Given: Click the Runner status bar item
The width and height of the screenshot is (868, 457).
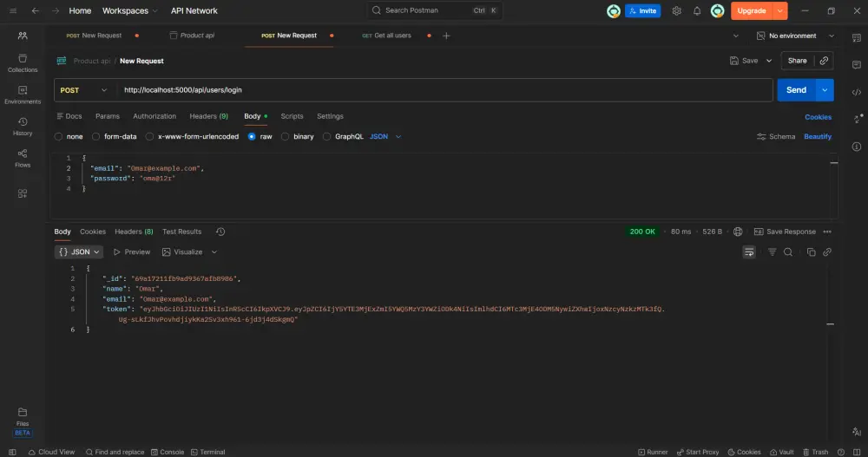Looking at the screenshot, I should tap(653, 452).
